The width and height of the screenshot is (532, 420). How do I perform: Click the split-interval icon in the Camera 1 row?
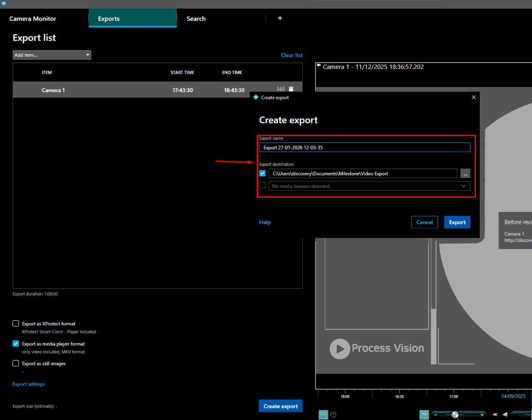coord(281,89)
